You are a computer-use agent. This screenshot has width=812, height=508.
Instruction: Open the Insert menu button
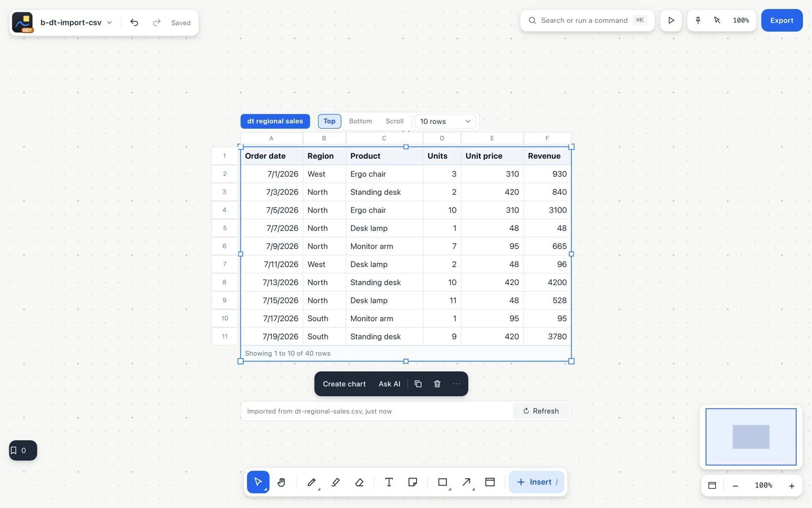tap(536, 482)
